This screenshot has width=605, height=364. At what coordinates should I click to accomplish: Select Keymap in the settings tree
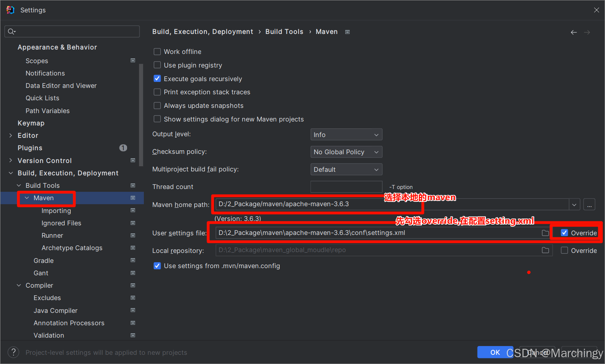click(x=31, y=123)
